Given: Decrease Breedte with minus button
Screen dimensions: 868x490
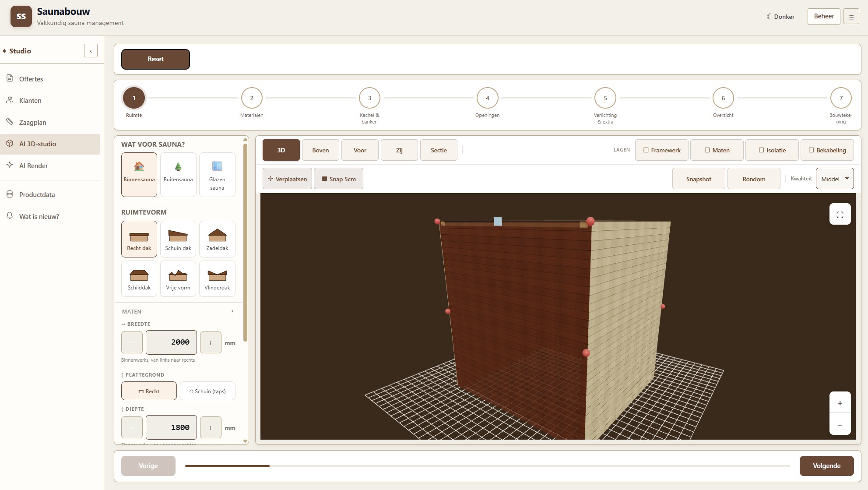Looking at the screenshot, I should coord(132,343).
